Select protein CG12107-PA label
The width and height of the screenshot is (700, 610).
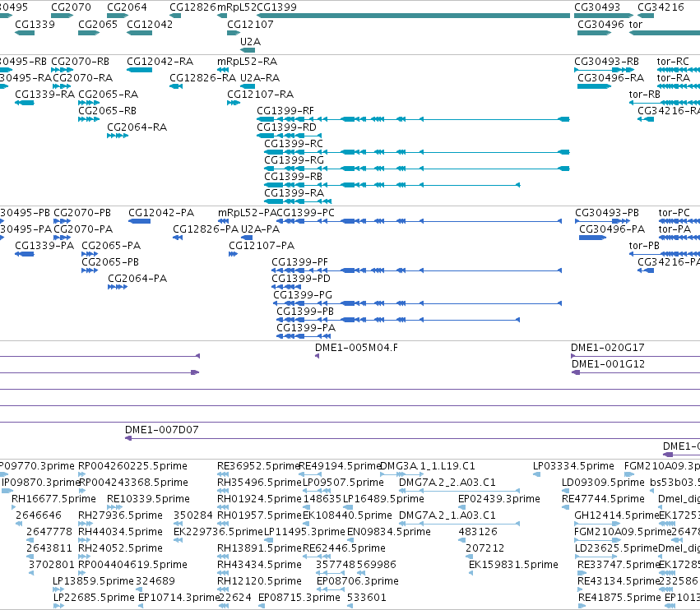262,246
